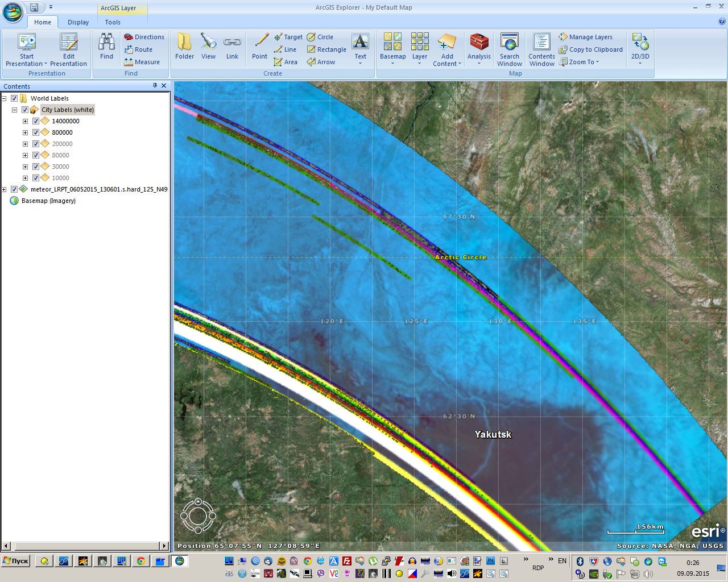This screenshot has width=728, height=582.
Task: Toggle the 200000 layer checkbox
Action: [x=36, y=144]
